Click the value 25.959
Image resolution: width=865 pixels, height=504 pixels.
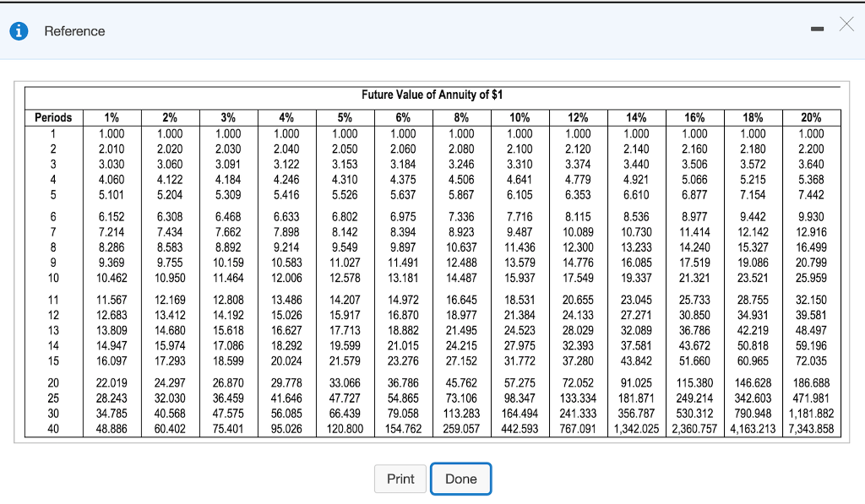pos(811,278)
